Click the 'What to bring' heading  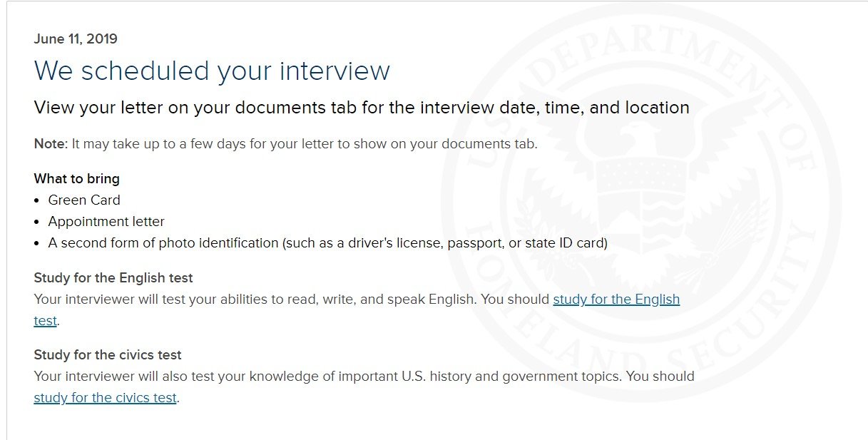76,178
